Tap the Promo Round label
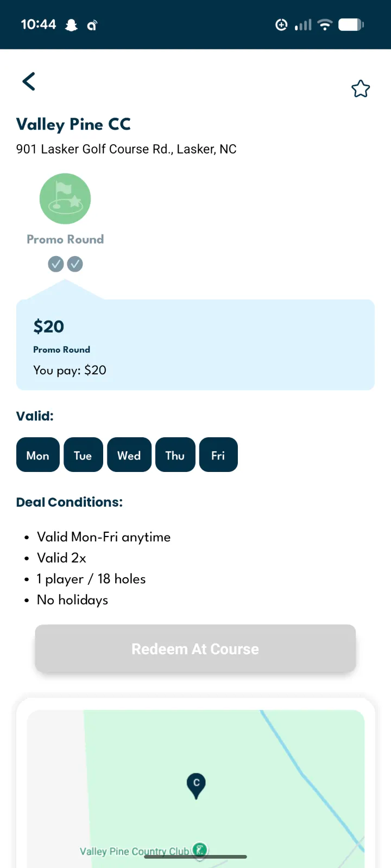The image size is (391, 868). click(x=65, y=239)
